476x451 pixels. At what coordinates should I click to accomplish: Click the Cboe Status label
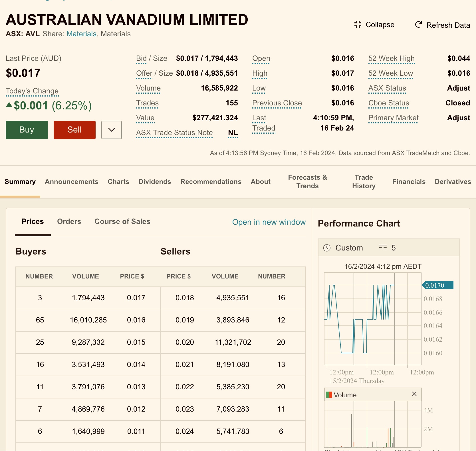coord(389,103)
